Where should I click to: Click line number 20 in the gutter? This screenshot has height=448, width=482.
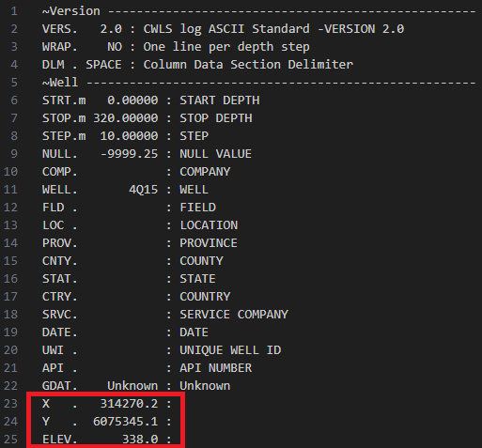point(10,350)
